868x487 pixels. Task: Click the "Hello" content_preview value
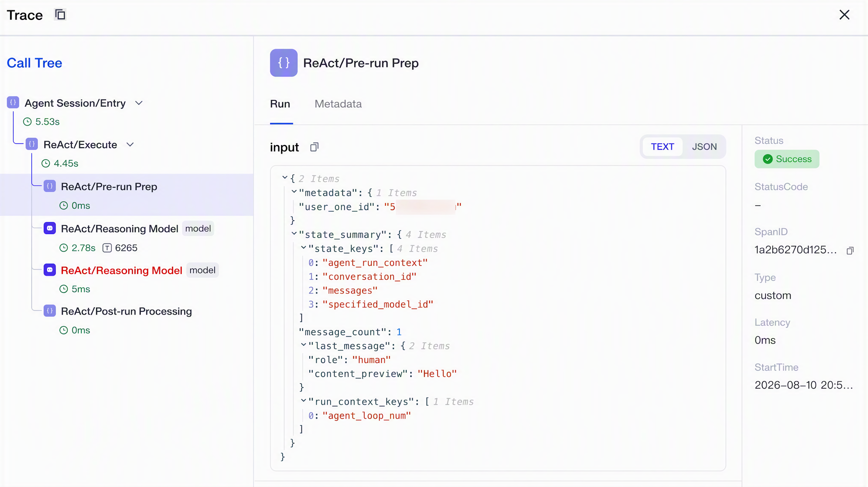click(x=437, y=374)
